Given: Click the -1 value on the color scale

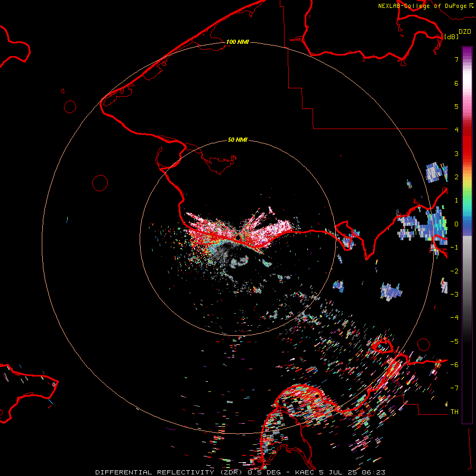Looking at the screenshot, I should (454, 248).
